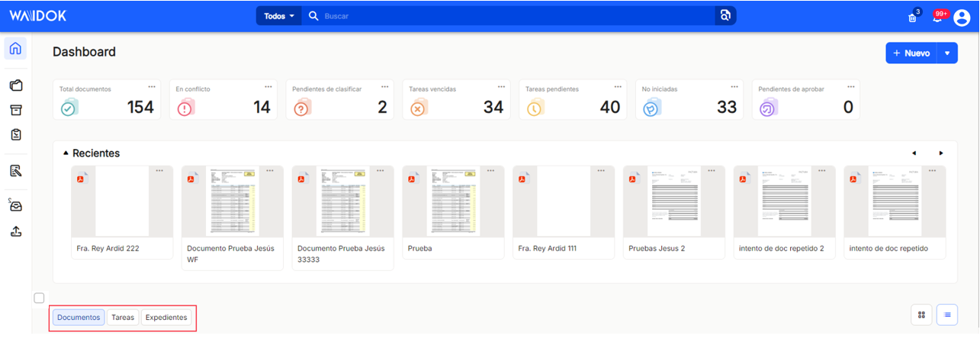Select the Documentos tab
The width and height of the screenshot is (980, 339).
point(79,317)
